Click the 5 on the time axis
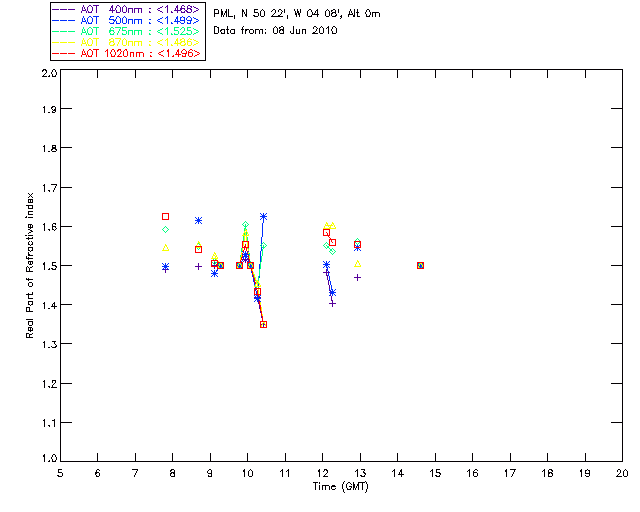Viewport: 640px width, 512px height. (60, 473)
